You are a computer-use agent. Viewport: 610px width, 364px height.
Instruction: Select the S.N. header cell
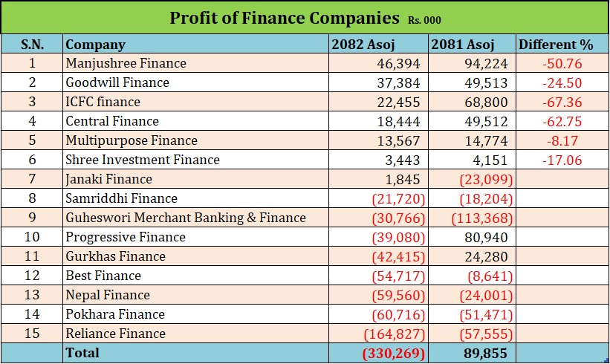point(32,45)
